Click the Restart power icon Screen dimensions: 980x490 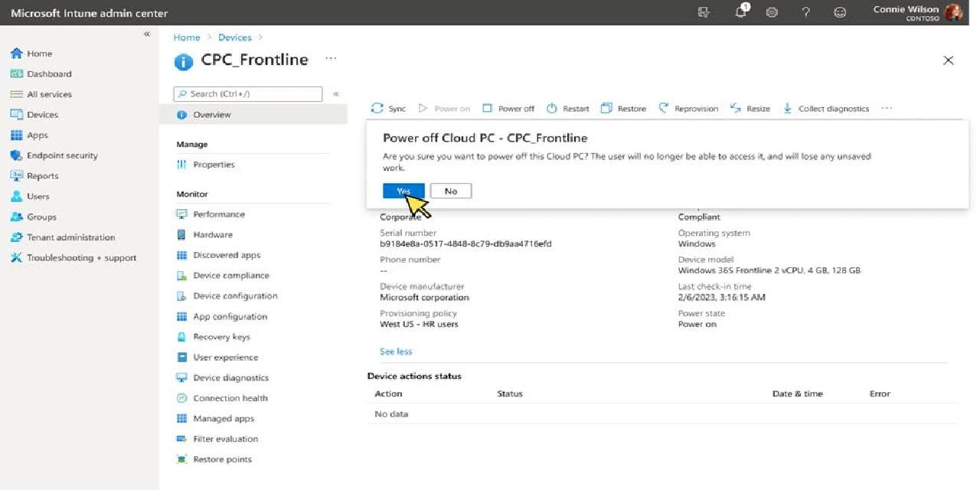(x=551, y=109)
